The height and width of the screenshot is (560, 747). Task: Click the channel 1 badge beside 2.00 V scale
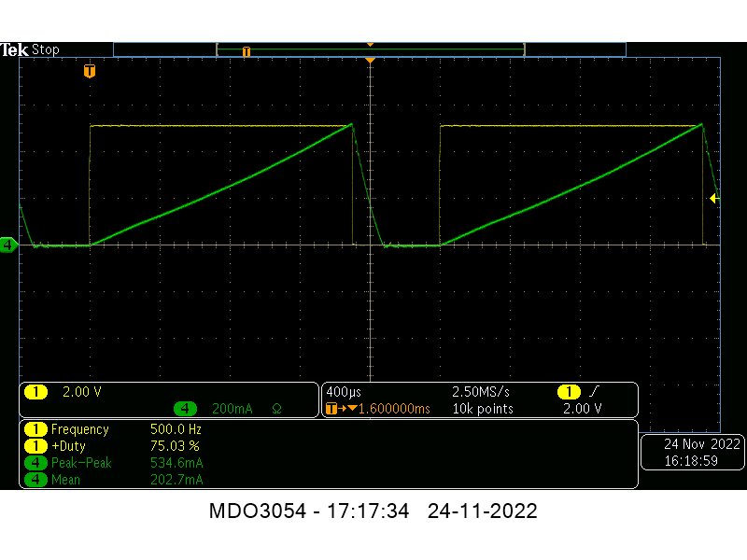click(x=36, y=392)
